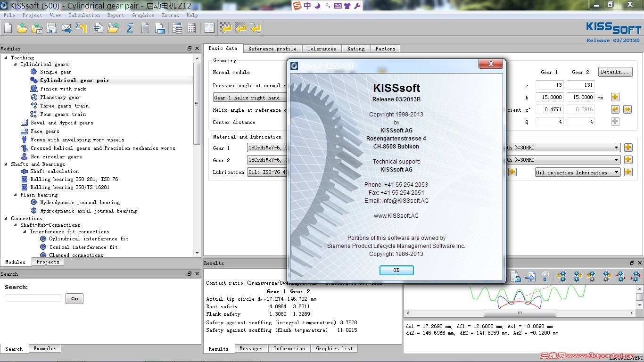Collapse the Connections tree node
Viewport: 644px width, 362px height.
pyautogui.click(x=6, y=218)
